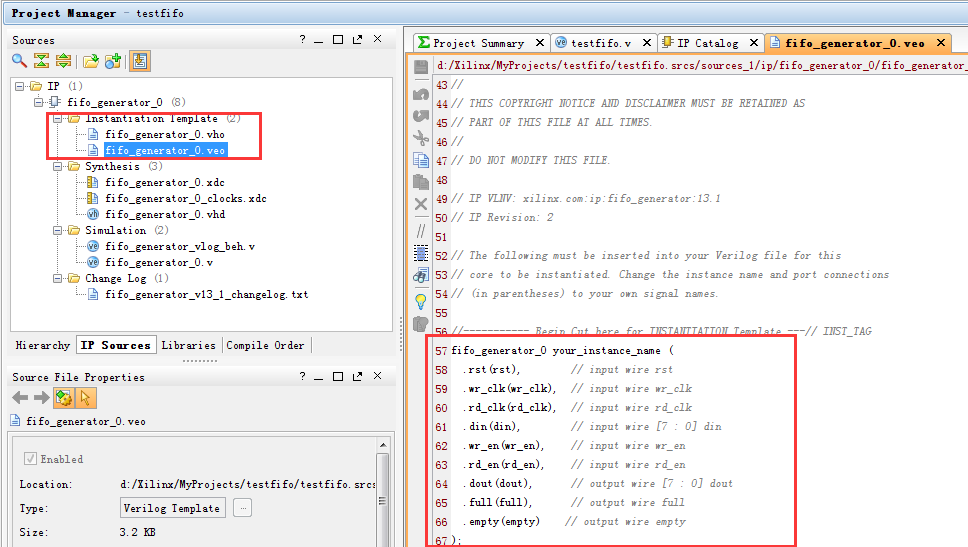Image resolution: width=968 pixels, height=547 pixels.
Task: Select fifo_generator_0.v simulation file
Action: (x=159, y=262)
